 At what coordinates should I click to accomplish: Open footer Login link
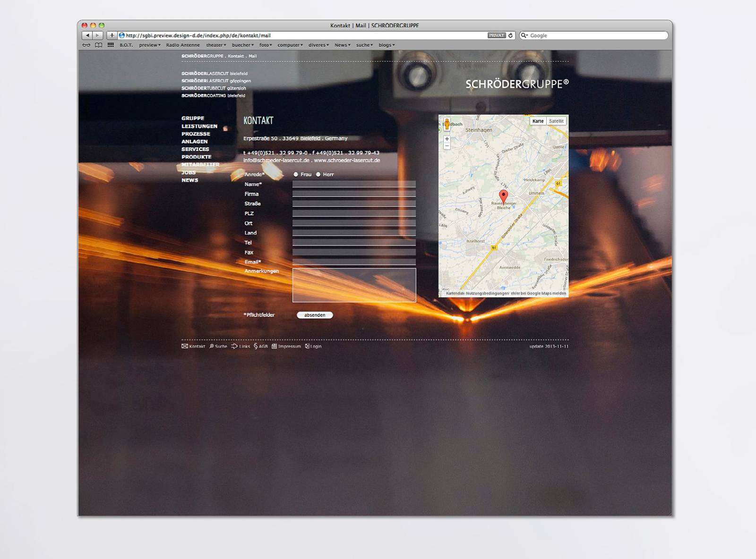(x=313, y=346)
